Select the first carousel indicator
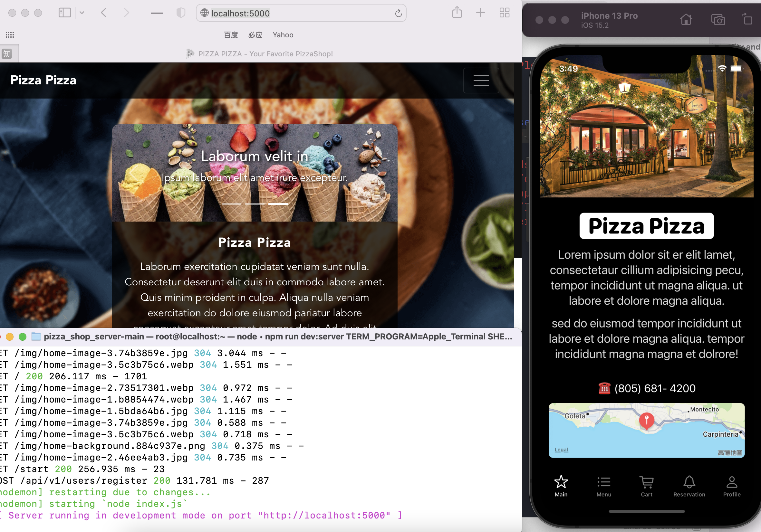761x532 pixels. [x=232, y=204]
